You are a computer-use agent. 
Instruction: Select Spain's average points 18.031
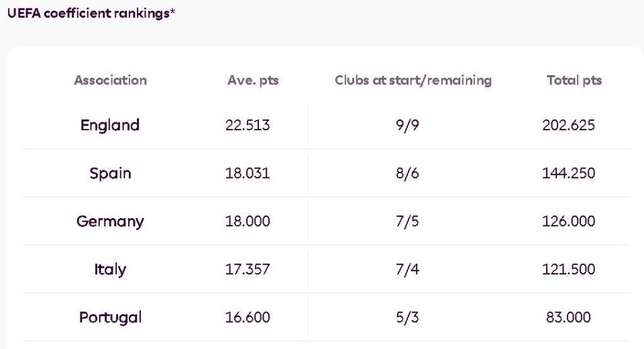[x=248, y=173]
